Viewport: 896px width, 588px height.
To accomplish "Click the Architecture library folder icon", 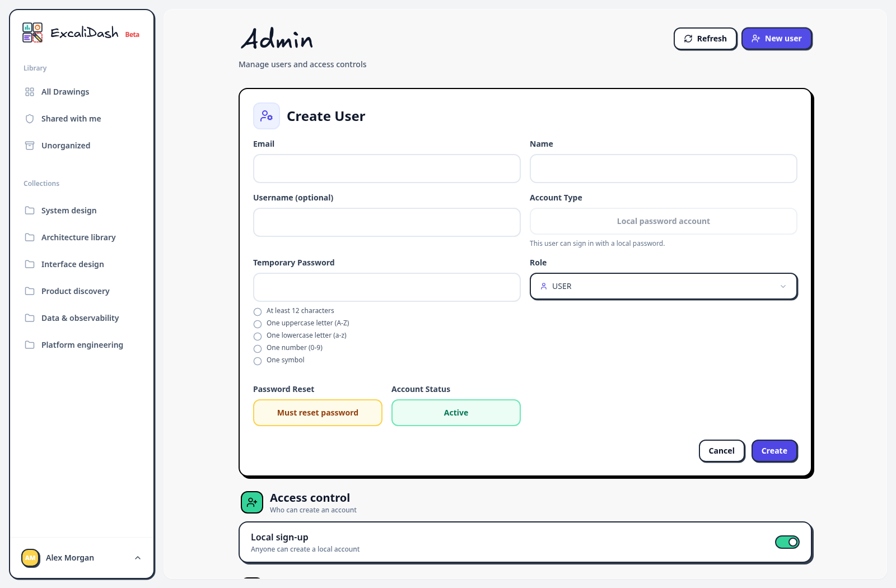I will click(x=30, y=237).
